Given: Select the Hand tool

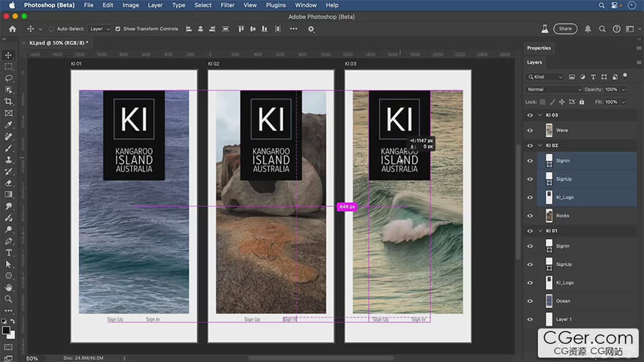Looking at the screenshot, I should pos(8,287).
